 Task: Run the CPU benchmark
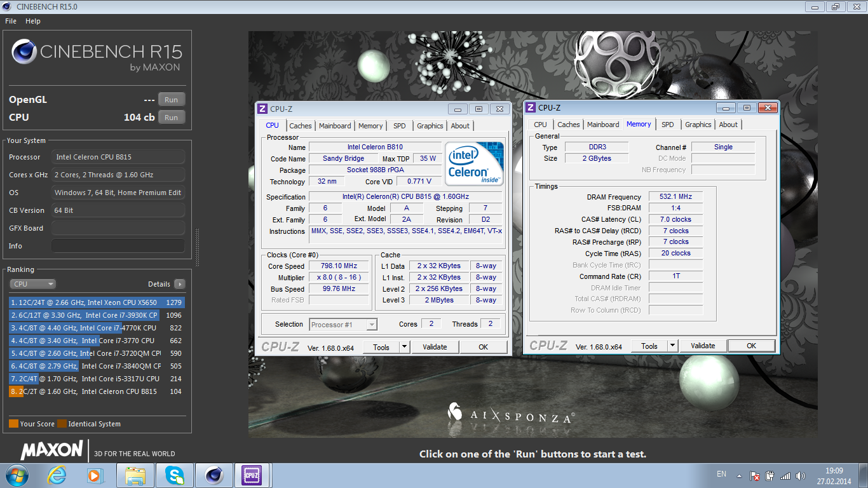pyautogui.click(x=172, y=118)
